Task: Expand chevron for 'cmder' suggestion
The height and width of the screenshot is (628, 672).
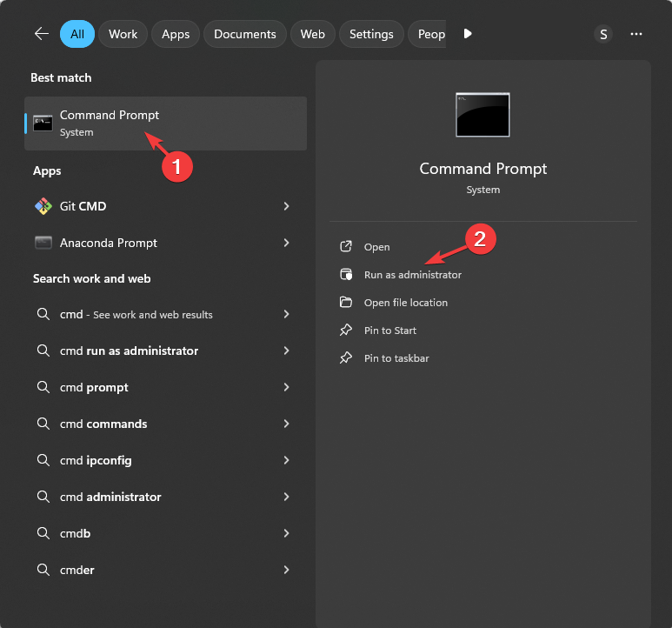Action: pos(286,570)
